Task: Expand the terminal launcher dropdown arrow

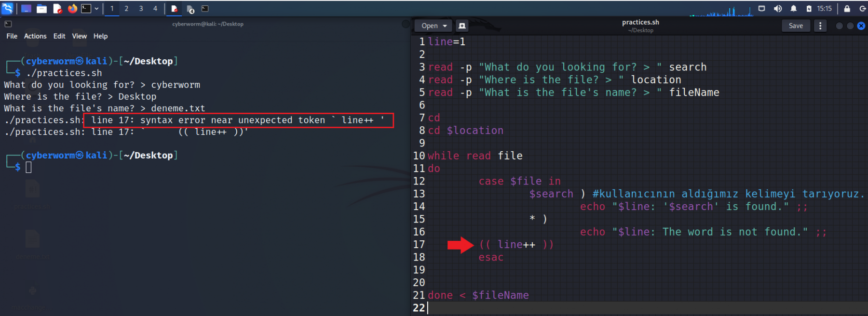Action: [96, 9]
